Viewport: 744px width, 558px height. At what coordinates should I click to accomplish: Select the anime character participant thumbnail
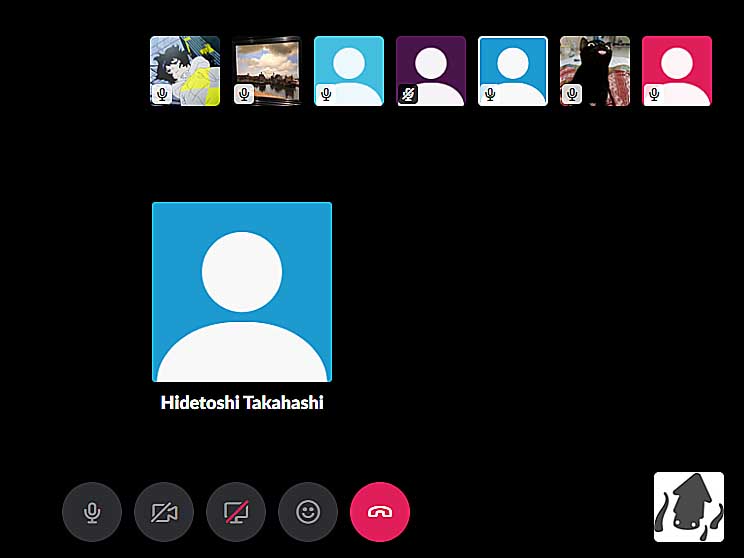pyautogui.click(x=185, y=71)
